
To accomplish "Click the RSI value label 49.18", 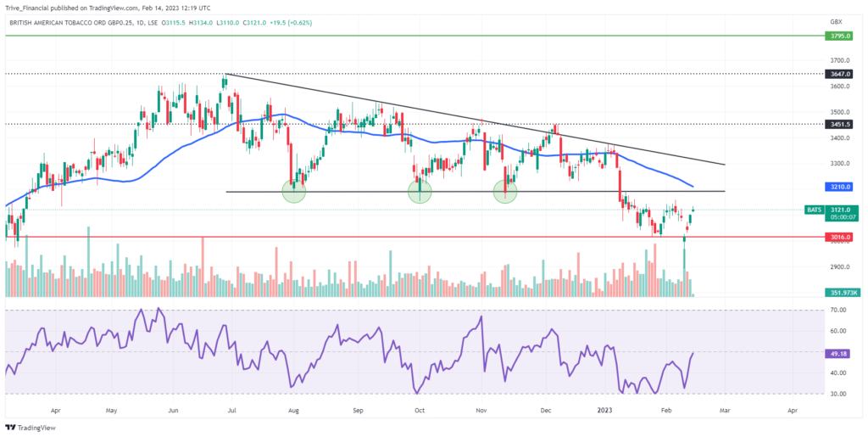I will click(839, 353).
